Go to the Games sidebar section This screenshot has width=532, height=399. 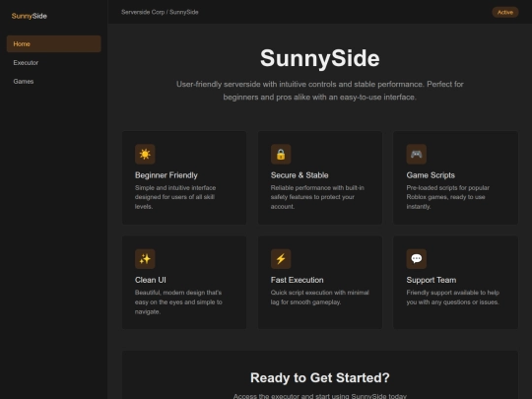coord(53,81)
